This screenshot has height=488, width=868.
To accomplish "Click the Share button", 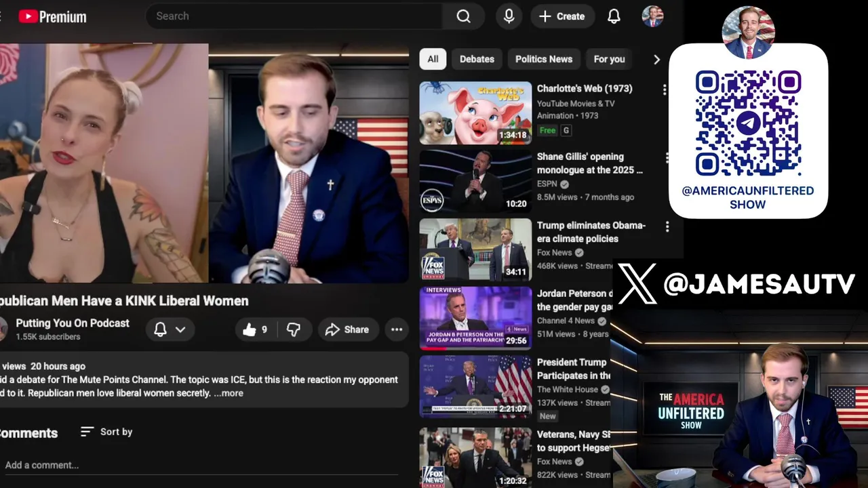I will (x=347, y=329).
